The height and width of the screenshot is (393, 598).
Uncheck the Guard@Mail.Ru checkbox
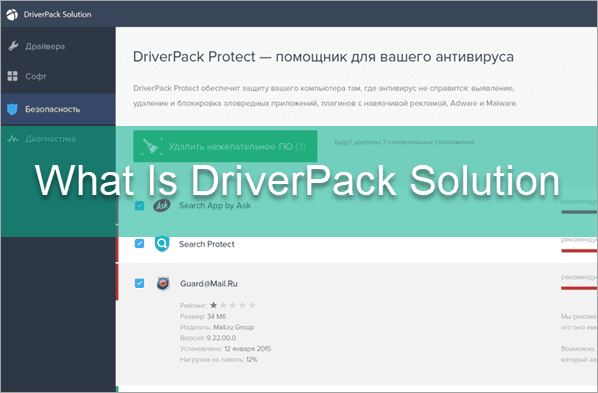(x=140, y=283)
